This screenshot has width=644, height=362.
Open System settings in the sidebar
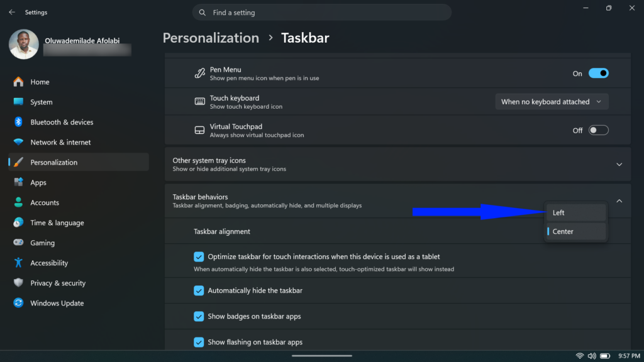[x=79, y=102]
